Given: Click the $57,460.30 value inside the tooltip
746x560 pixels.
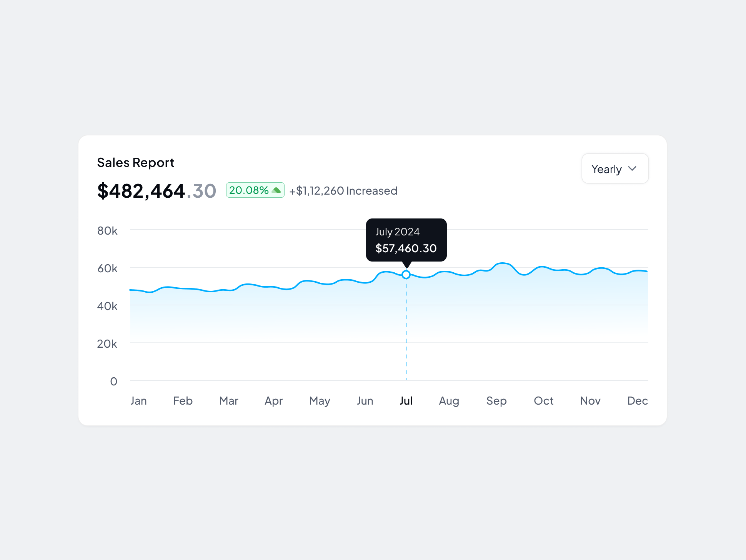Looking at the screenshot, I should tap(406, 248).
